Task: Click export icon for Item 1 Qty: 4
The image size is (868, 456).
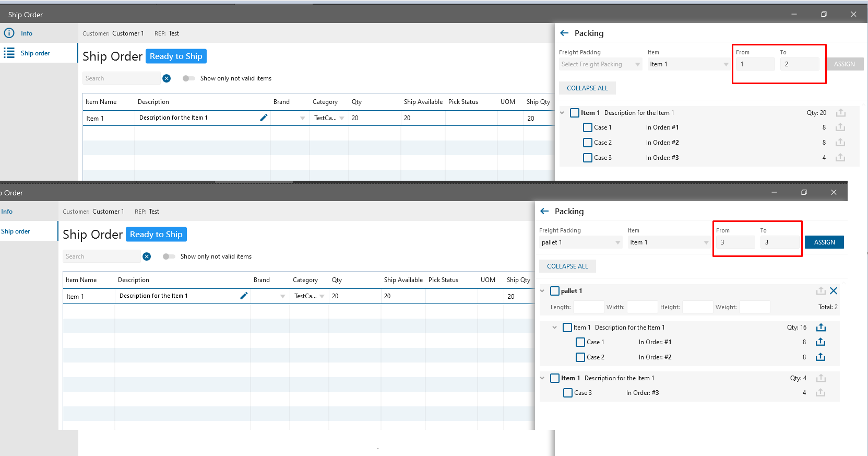Action: click(x=821, y=378)
